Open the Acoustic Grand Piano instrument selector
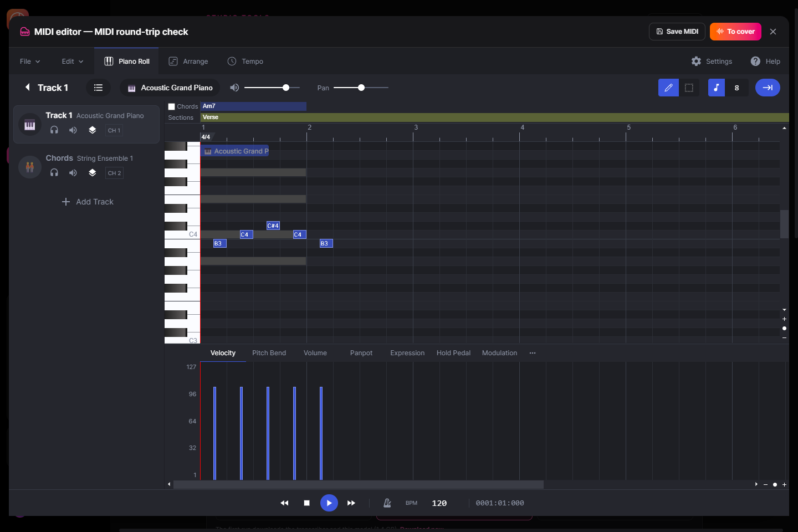Viewport: 798px width, 532px height. pos(170,88)
